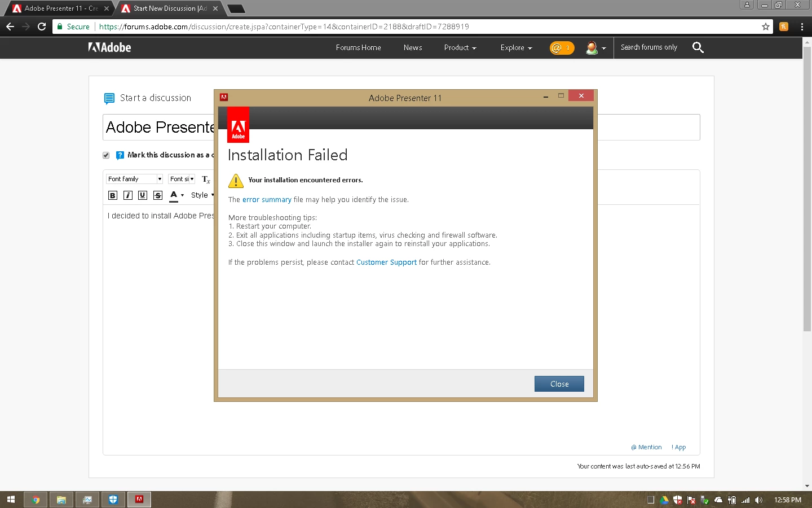Reload the page in the browser
Screen dimensions: 812x508
pyautogui.click(x=42, y=27)
